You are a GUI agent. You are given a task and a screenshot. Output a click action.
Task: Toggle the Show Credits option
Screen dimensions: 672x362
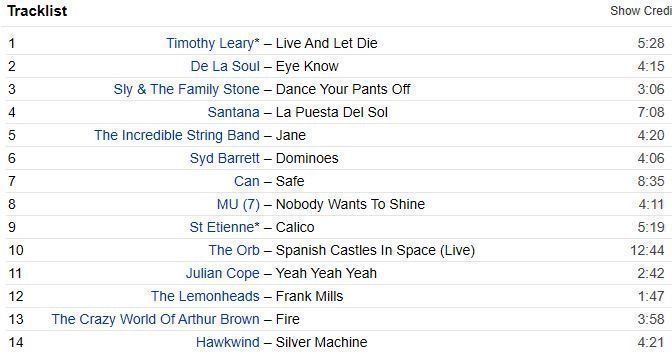(641, 11)
